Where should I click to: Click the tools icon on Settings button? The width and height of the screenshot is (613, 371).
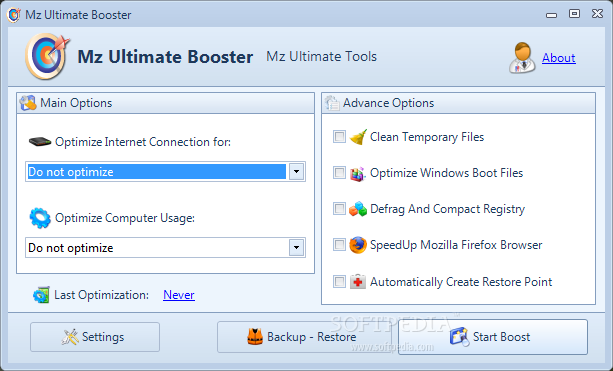coord(70,337)
